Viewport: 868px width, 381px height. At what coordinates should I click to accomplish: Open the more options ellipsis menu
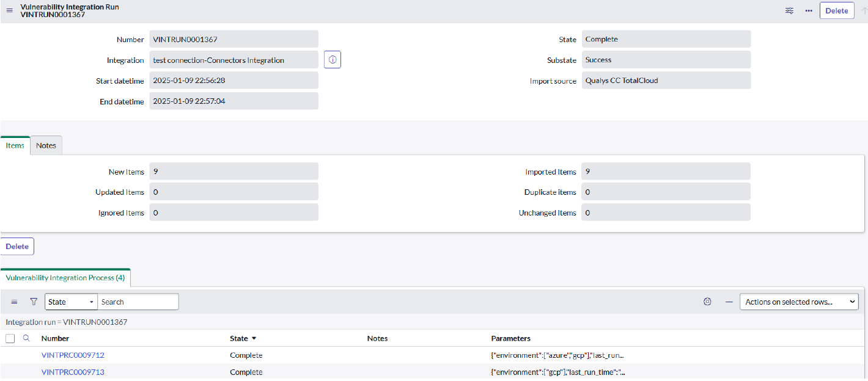coord(809,11)
